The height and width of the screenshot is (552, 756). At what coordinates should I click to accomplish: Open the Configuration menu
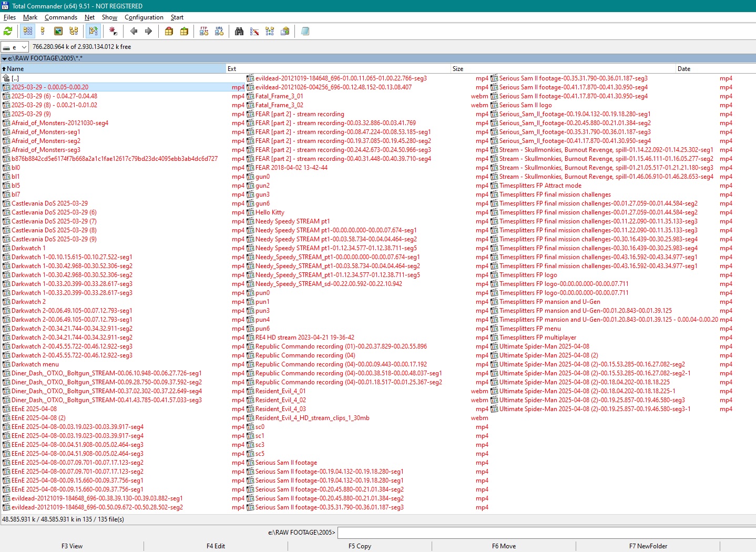click(x=144, y=17)
